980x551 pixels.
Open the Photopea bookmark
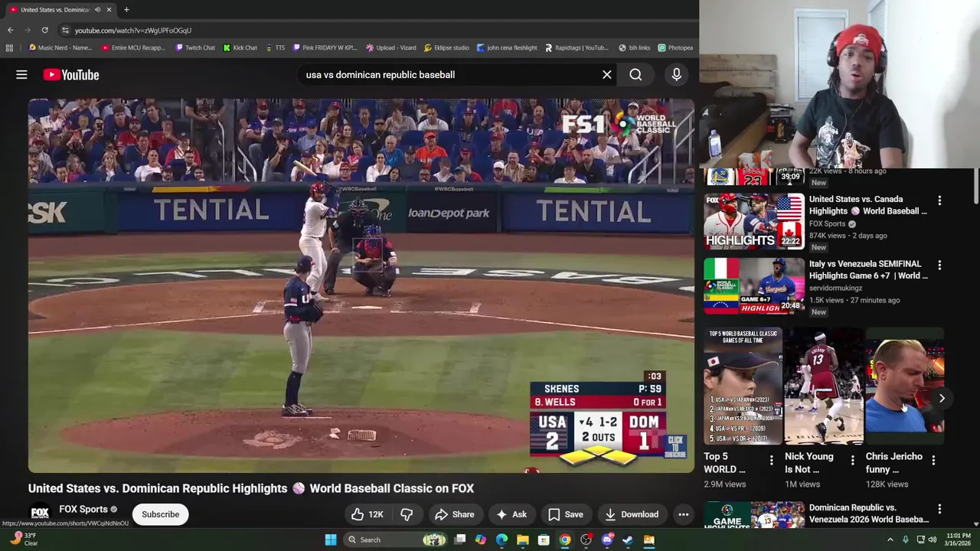(675, 47)
